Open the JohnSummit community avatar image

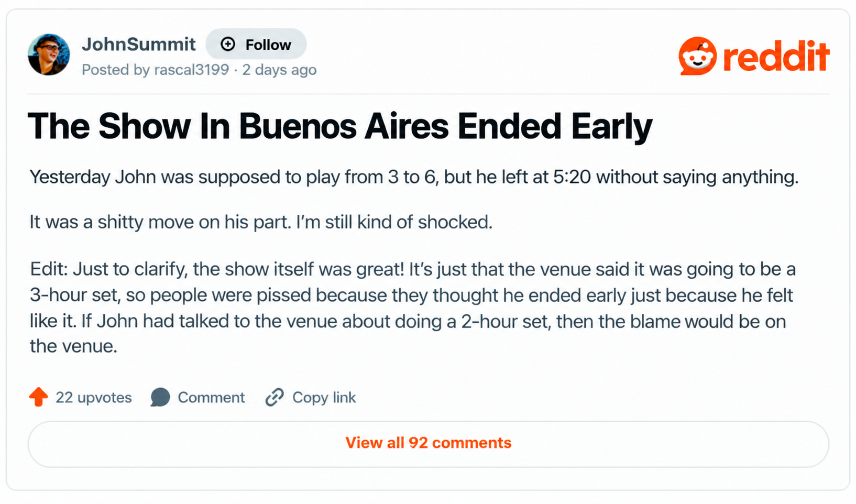49,54
